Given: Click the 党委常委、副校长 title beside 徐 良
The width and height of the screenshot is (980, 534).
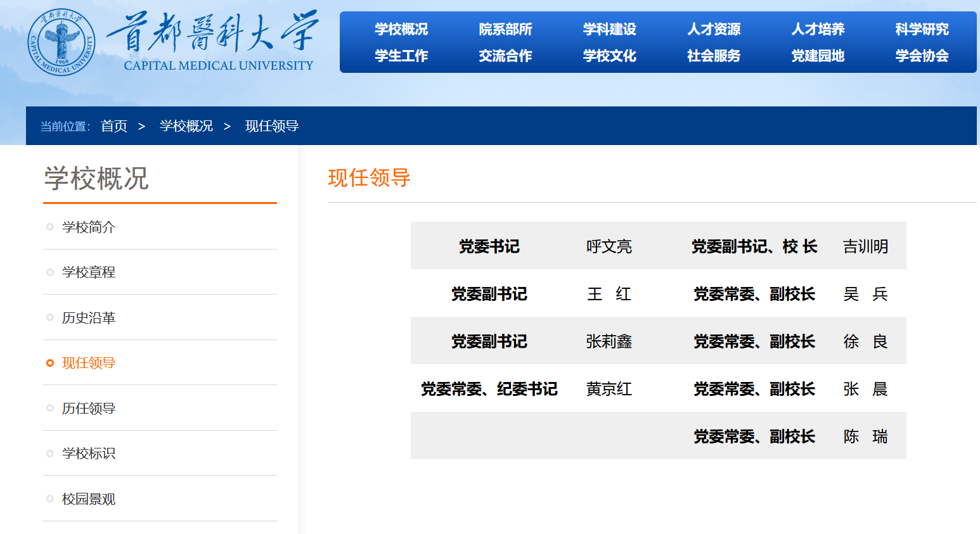Looking at the screenshot, I should pyautogui.click(x=754, y=341).
